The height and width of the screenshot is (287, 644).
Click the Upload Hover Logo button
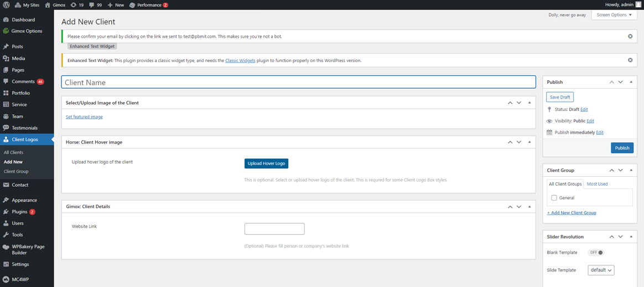point(266,163)
